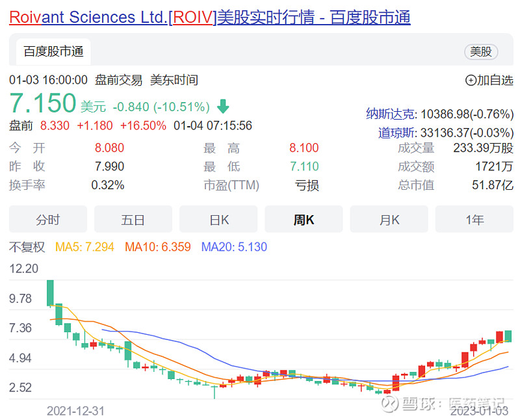
Task: Switch to the 五日 chart tab
Action: coord(133,219)
